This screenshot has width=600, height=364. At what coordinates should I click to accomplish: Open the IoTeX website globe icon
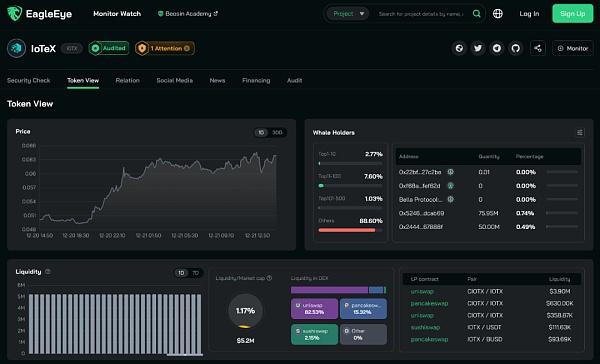pos(459,49)
